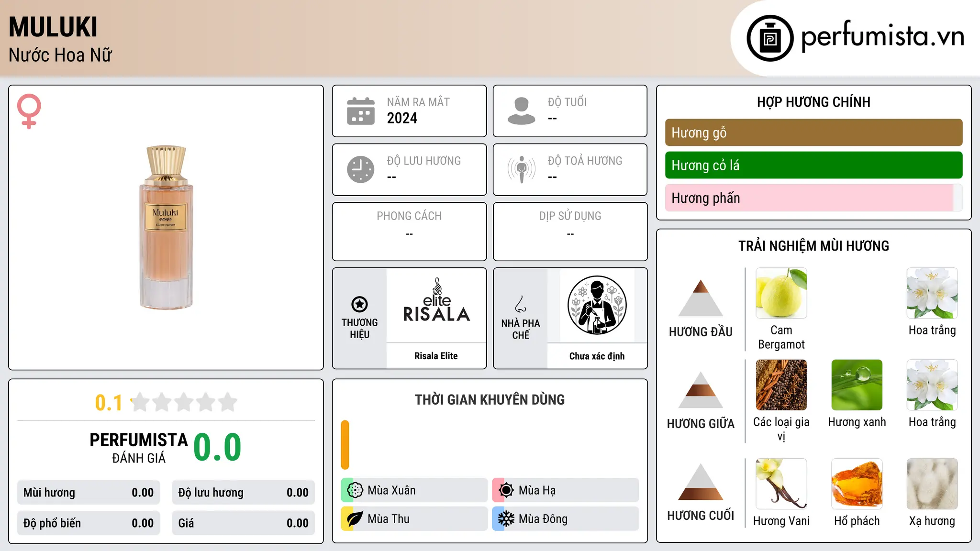
Task: Click the person silhouette icon for Độ tuổi
Action: [521, 111]
